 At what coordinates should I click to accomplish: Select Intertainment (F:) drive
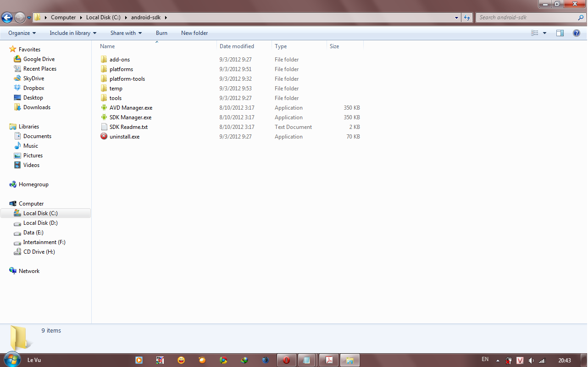pyautogui.click(x=44, y=242)
